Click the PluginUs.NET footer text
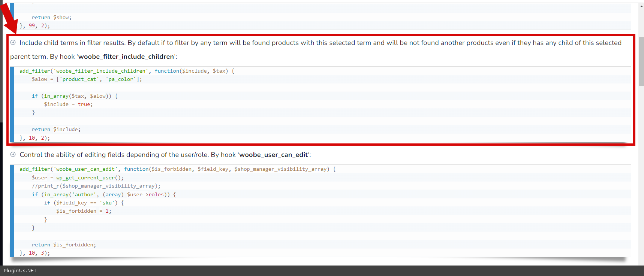The height and width of the screenshot is (276, 644). [x=21, y=271]
